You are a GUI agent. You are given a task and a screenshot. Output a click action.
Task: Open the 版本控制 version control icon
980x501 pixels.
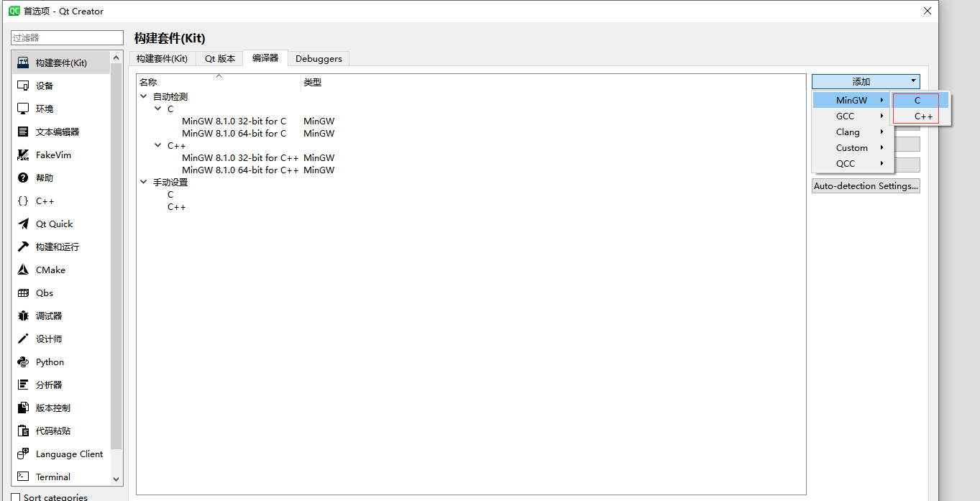[x=23, y=408]
